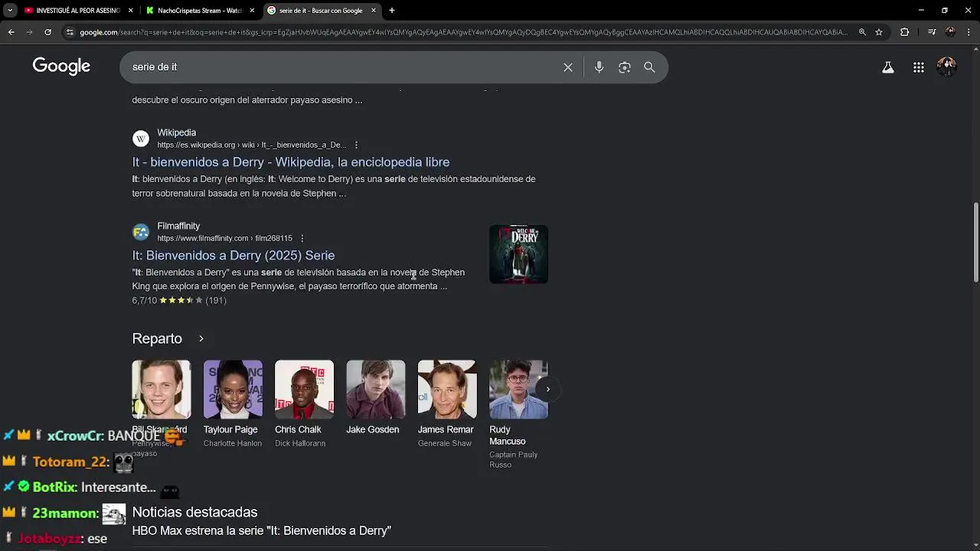980x551 pixels.
Task: Open James Remar cast card
Action: pos(447,404)
